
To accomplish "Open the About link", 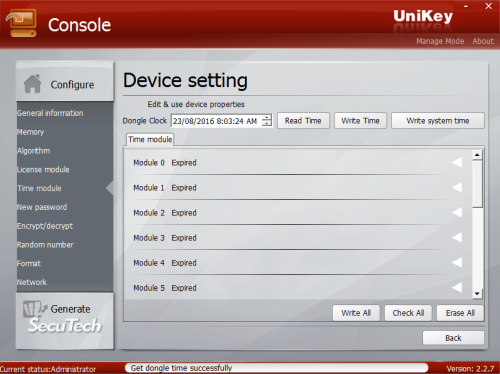I will 483,41.
